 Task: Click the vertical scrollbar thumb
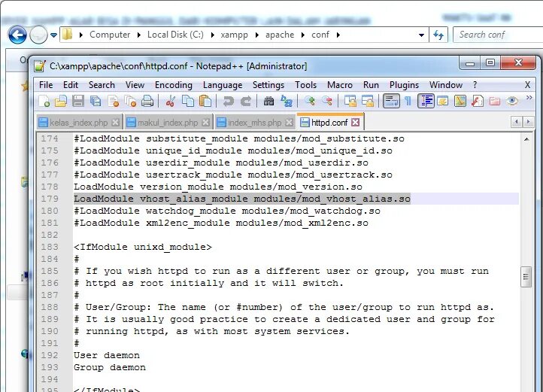(x=526, y=277)
